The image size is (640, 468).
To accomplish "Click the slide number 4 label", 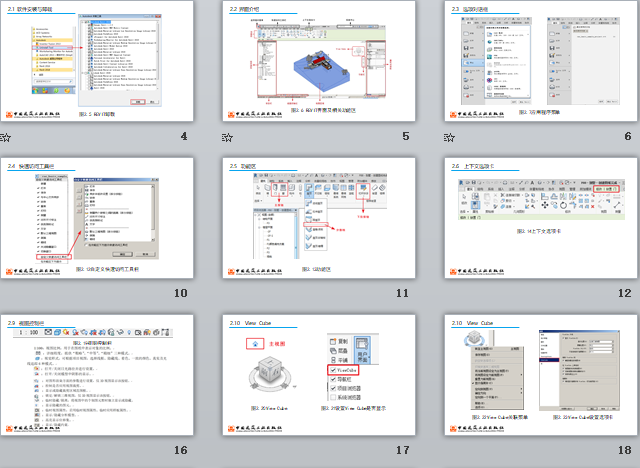I will point(183,137).
